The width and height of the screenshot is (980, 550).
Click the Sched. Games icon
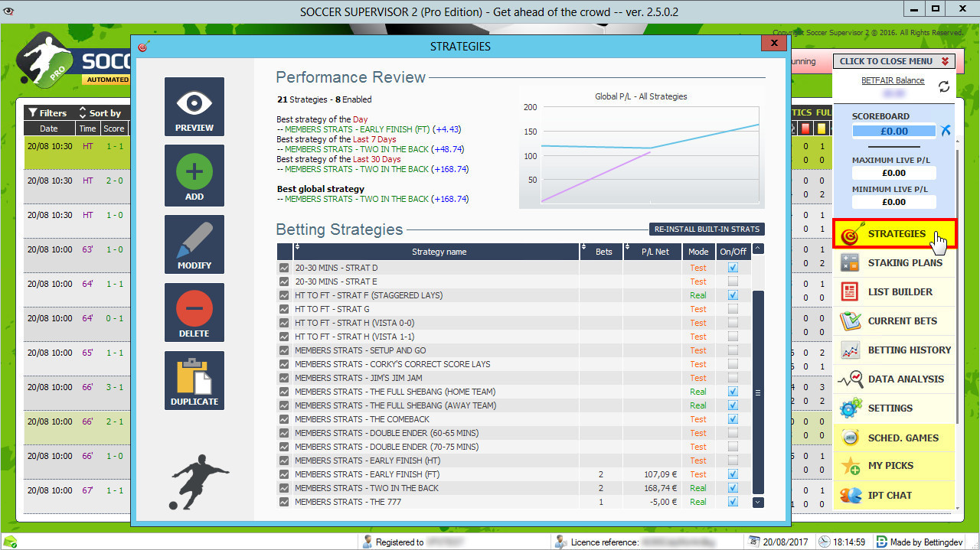coord(851,438)
